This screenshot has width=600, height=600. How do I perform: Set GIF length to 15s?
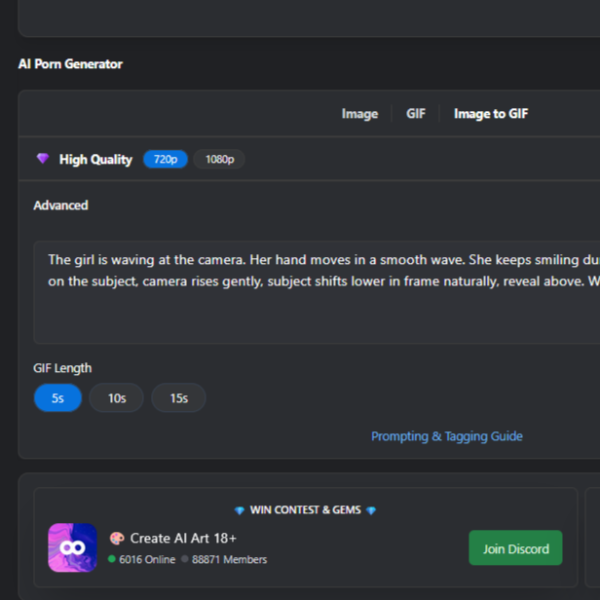coord(179,398)
